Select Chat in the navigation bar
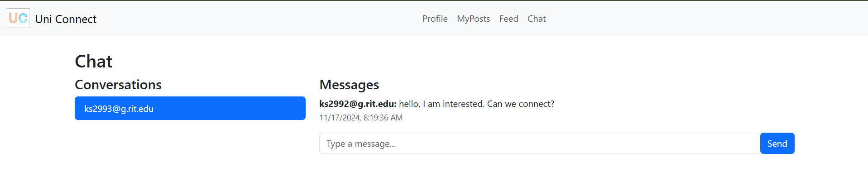The height and width of the screenshot is (187, 868). click(x=537, y=19)
